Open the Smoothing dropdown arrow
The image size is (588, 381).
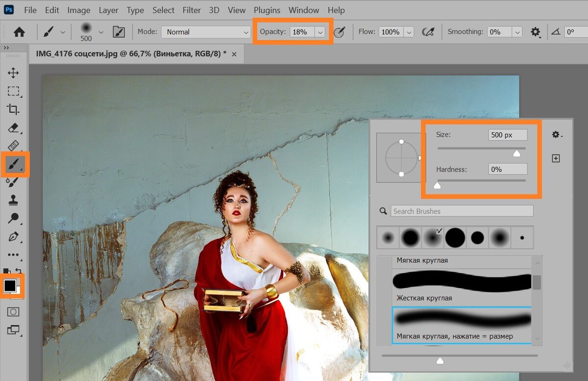[517, 32]
